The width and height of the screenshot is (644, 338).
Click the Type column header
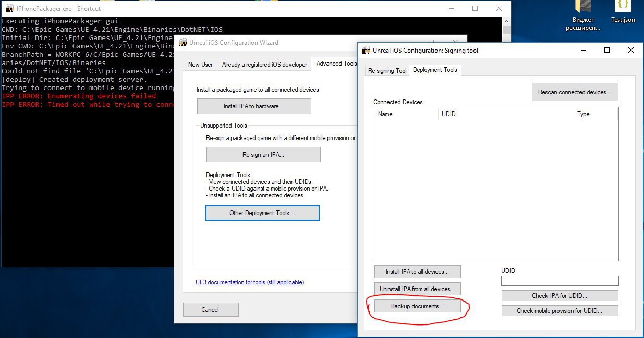pos(596,114)
